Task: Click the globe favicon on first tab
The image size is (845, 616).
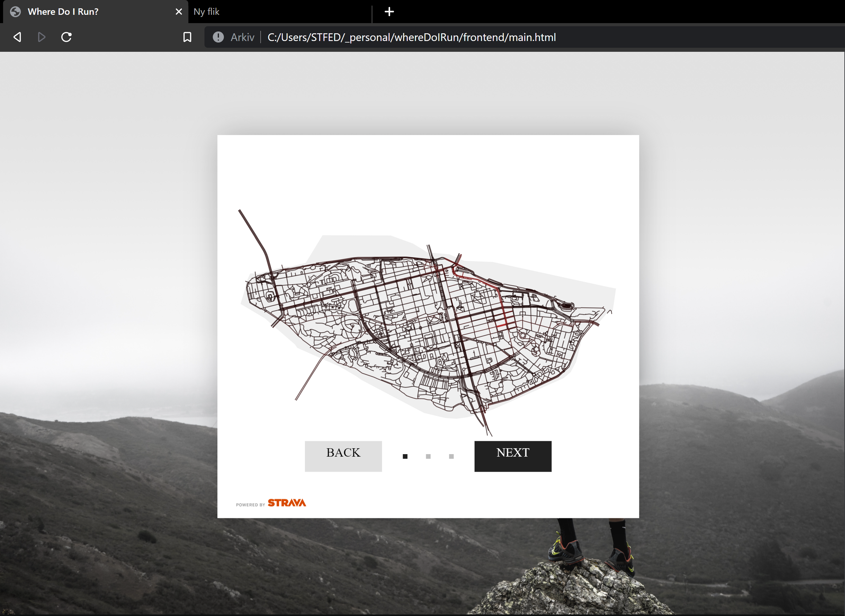Action: 15,11
